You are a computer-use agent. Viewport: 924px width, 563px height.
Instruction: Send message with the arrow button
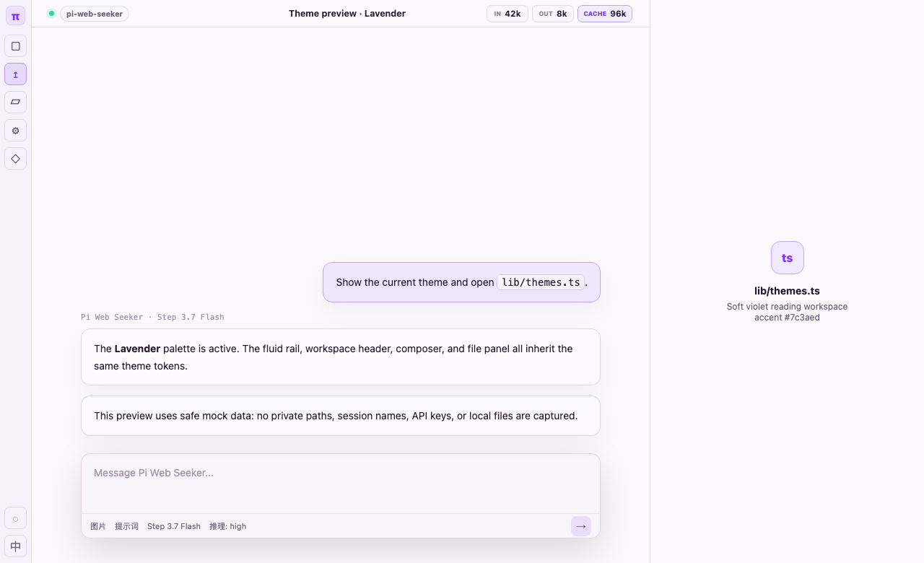[x=581, y=526]
